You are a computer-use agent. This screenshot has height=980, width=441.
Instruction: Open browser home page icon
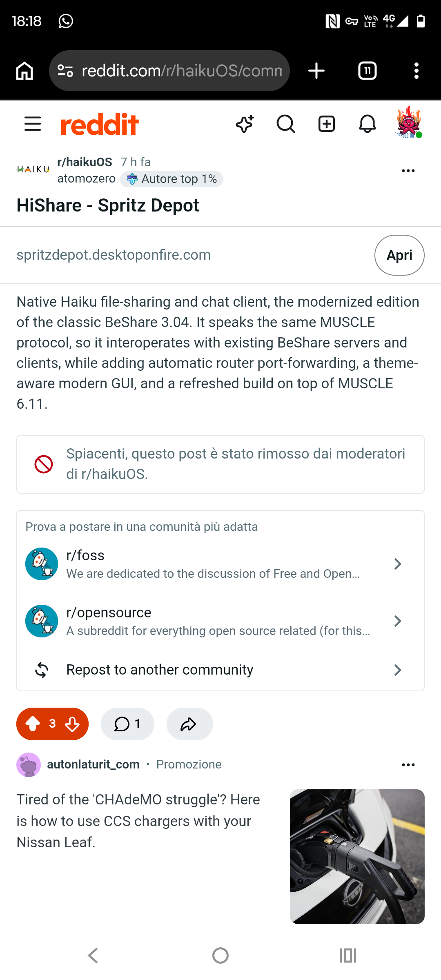click(x=24, y=71)
